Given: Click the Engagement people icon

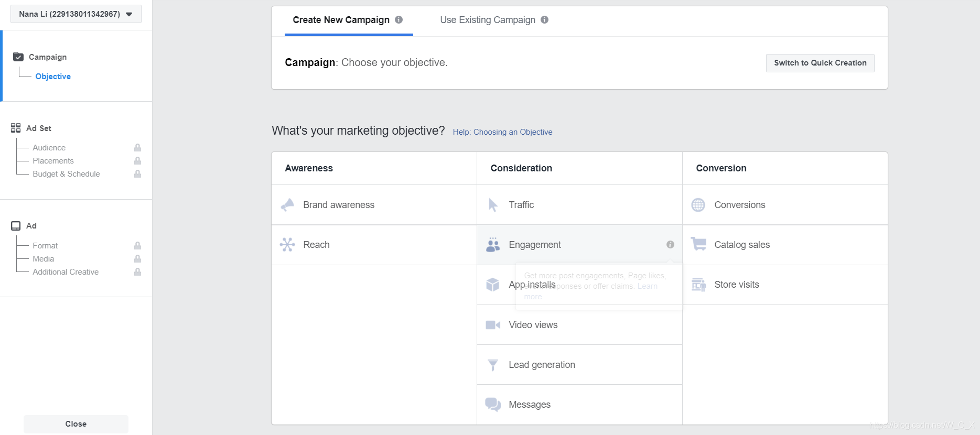Looking at the screenshot, I should pos(493,245).
